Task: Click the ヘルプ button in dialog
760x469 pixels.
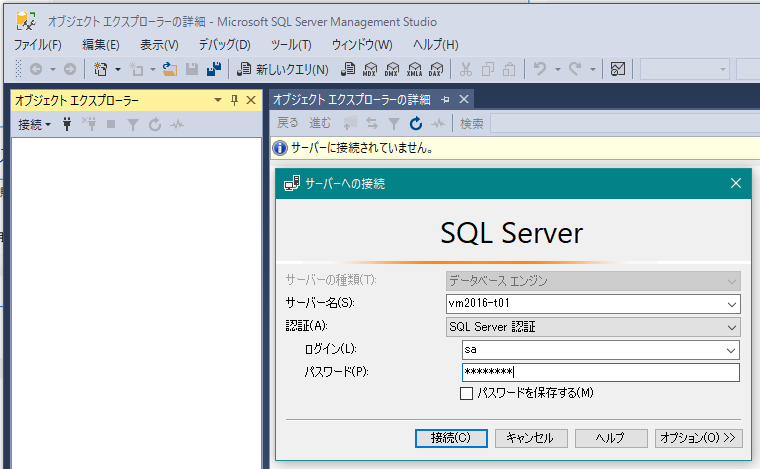Action: coord(611,438)
